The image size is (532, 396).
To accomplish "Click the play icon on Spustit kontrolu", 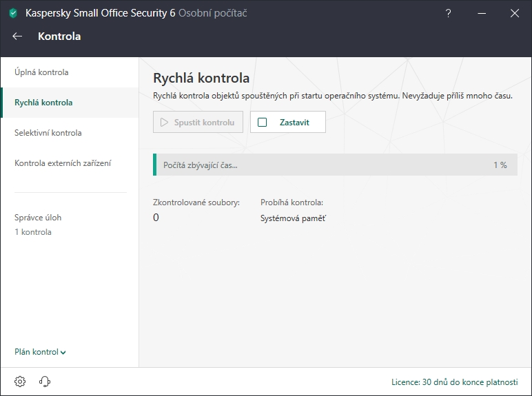I will coord(164,123).
